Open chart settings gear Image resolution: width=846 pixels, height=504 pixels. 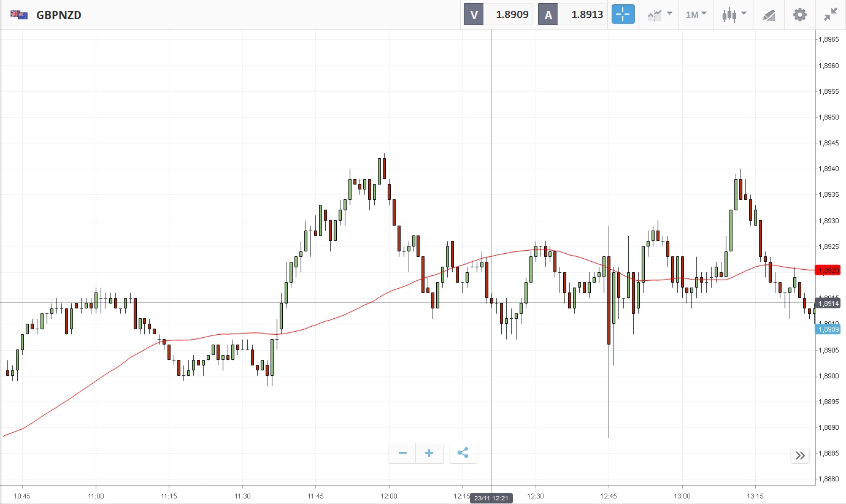[x=800, y=15]
